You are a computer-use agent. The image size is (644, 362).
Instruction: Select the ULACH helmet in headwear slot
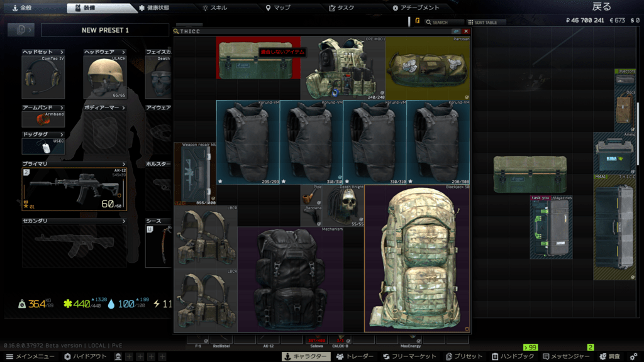pos(105,77)
